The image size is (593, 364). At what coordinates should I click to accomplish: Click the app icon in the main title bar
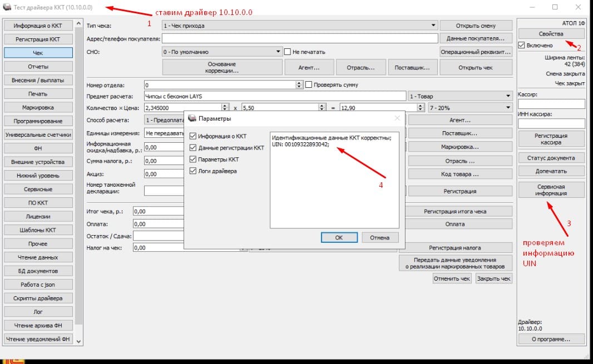click(x=7, y=7)
